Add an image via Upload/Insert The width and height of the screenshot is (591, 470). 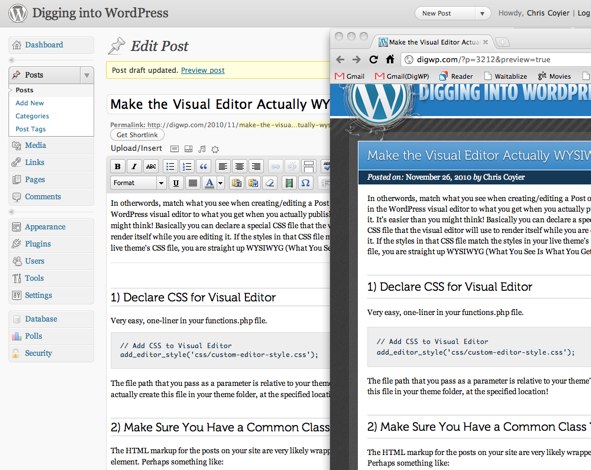tap(174, 149)
